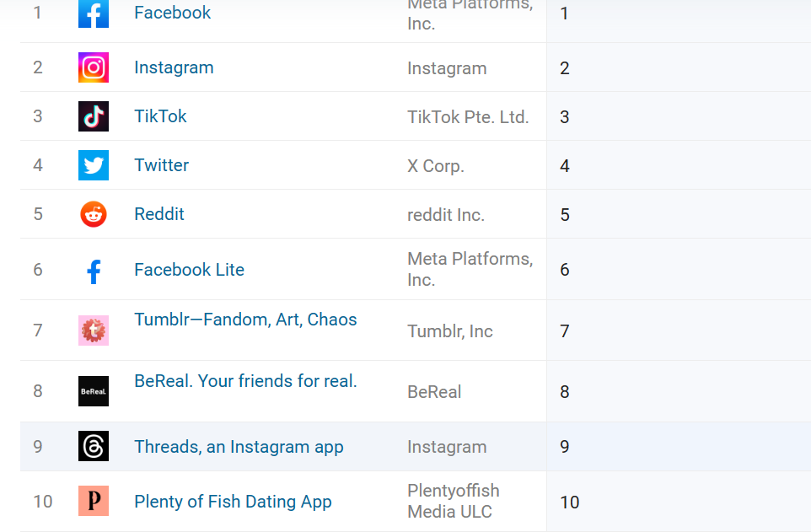The width and height of the screenshot is (811, 532).
Task: Click the TikTok app icon
Action: [x=94, y=116]
